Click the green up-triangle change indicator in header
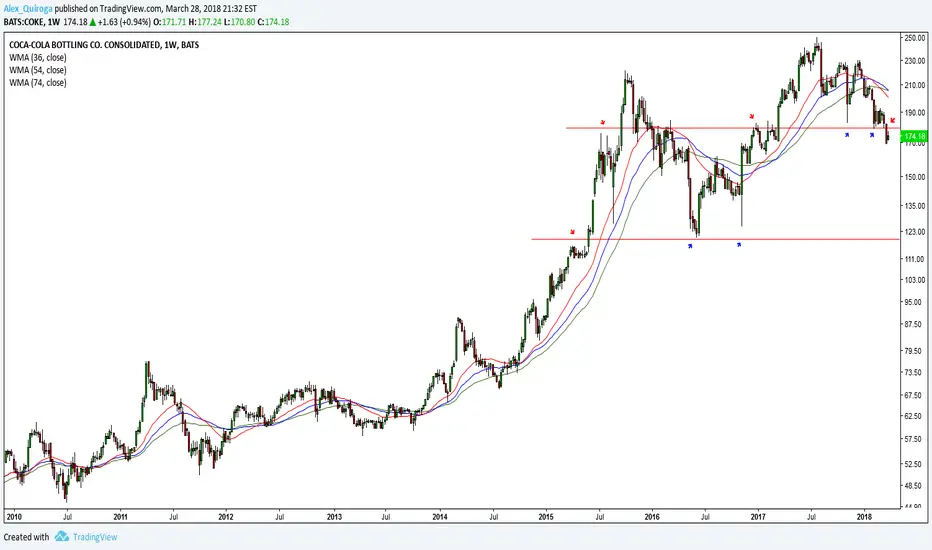The width and height of the screenshot is (932, 550). 93,22
